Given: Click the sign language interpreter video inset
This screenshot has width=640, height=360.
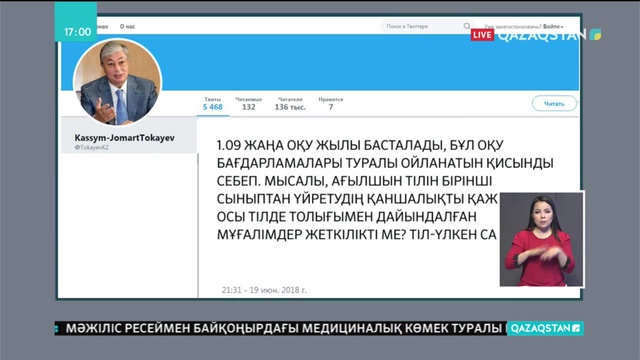Looking at the screenshot, I should (542, 239).
